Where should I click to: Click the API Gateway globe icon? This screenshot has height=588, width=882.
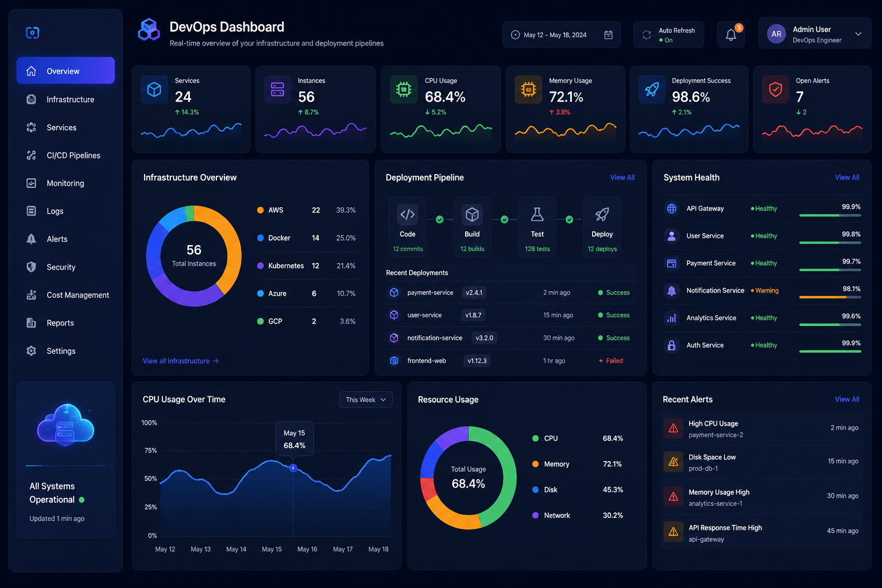click(671, 208)
